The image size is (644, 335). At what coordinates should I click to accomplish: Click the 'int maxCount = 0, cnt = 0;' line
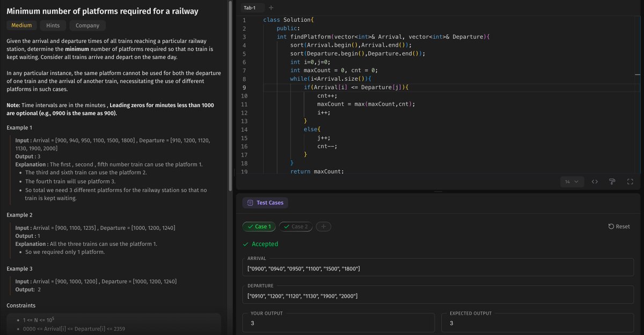[x=334, y=70]
